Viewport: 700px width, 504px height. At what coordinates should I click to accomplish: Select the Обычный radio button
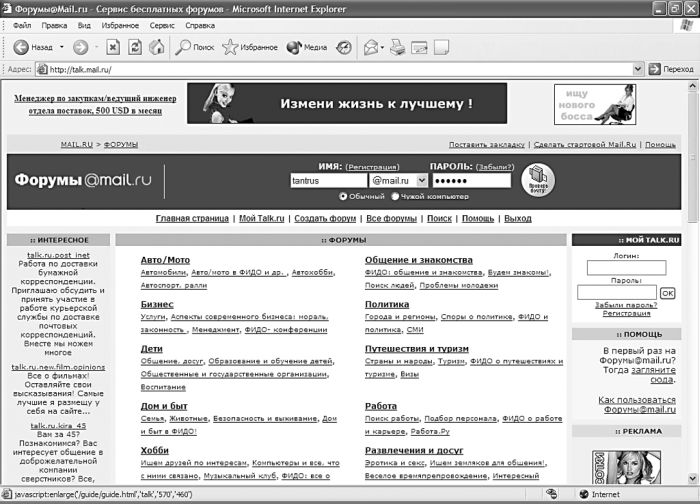[x=343, y=196]
